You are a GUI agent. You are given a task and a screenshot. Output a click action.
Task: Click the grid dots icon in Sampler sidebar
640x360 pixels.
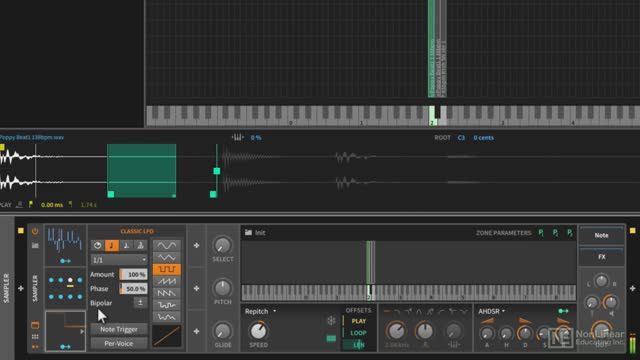pos(35,337)
